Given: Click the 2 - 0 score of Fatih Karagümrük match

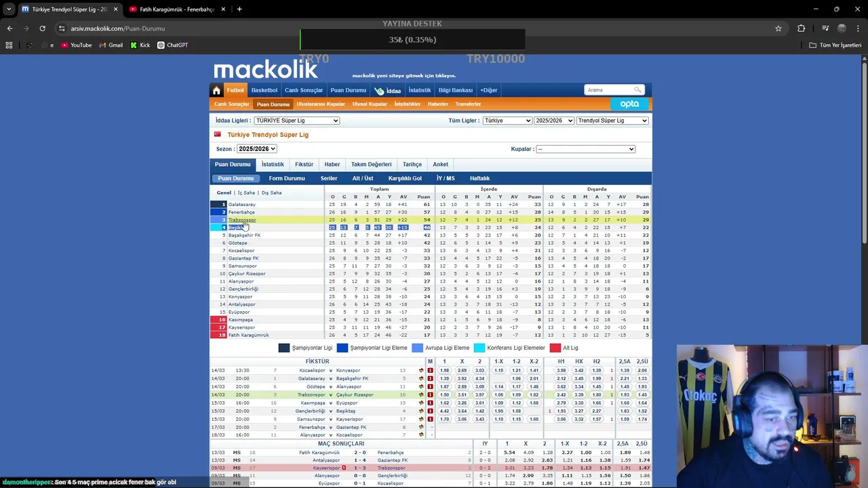Looking at the screenshot, I should pos(359,452).
